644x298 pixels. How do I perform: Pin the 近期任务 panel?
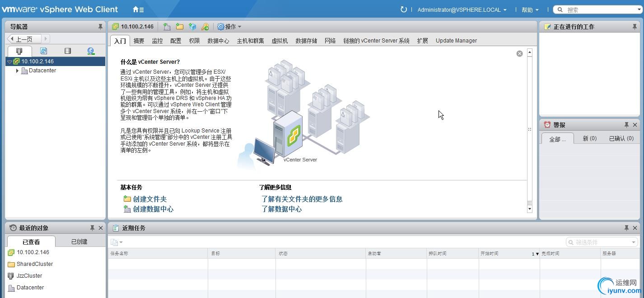(x=626, y=228)
